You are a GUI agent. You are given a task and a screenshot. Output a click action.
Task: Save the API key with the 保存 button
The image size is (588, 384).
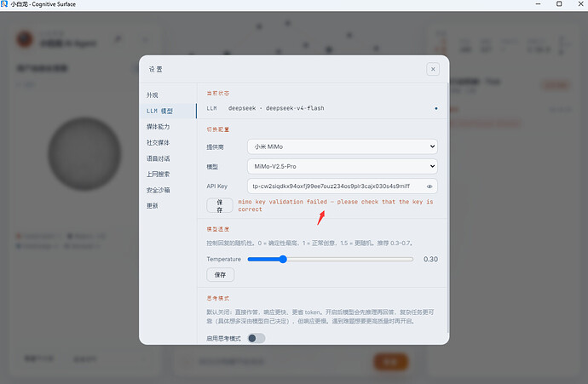click(x=220, y=206)
